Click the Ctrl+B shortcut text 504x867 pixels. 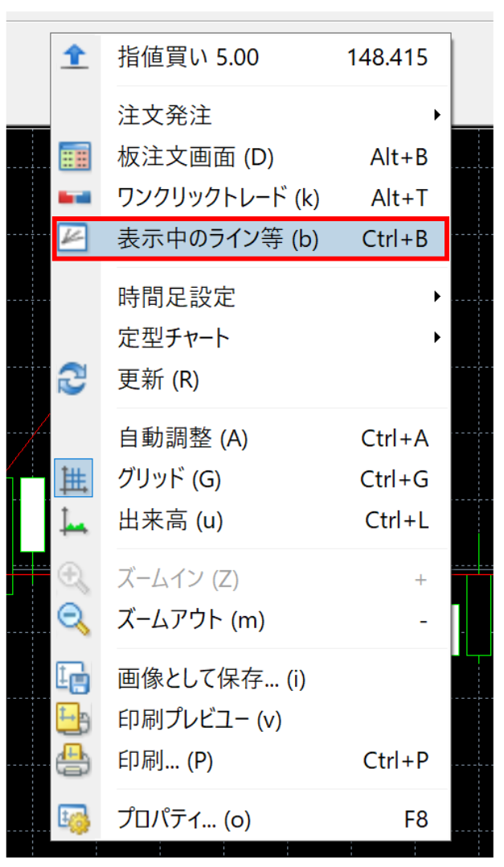[395, 239]
